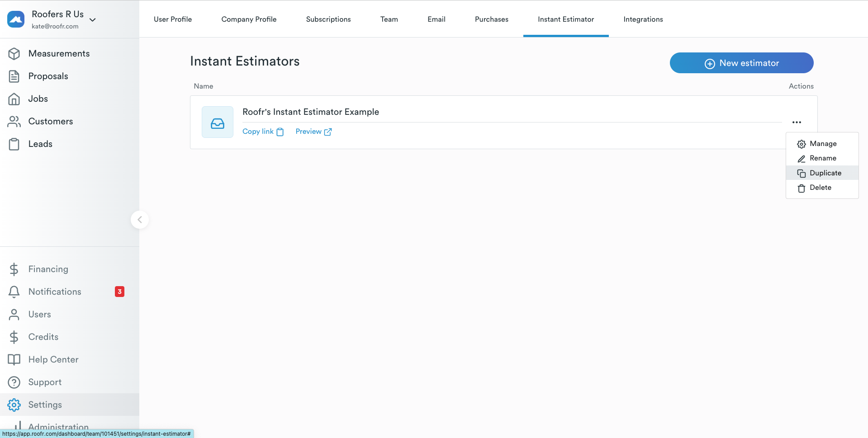
Task: Select the Instant Estimator tab
Action: pyautogui.click(x=566, y=19)
